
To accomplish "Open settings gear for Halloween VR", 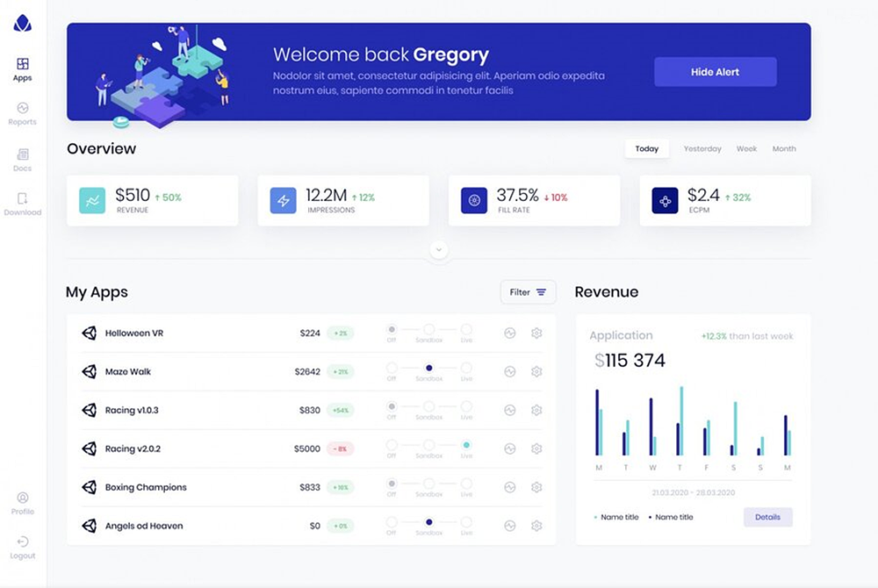I will pos(536,333).
